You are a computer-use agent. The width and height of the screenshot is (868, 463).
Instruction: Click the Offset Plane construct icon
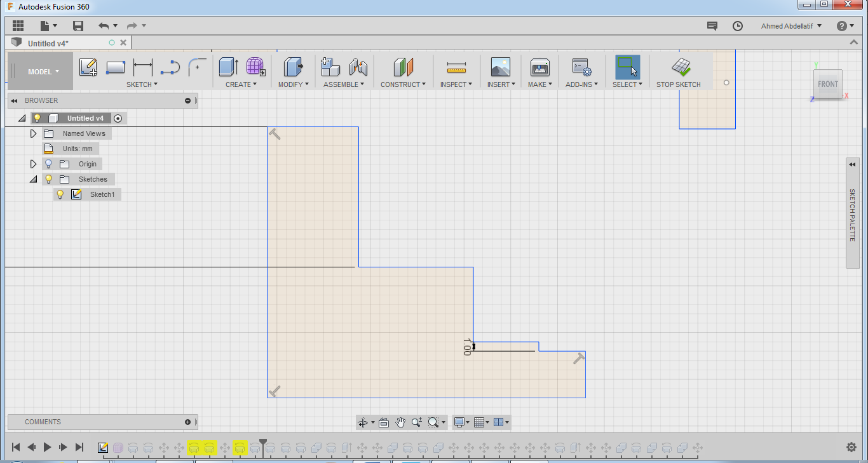(x=403, y=67)
